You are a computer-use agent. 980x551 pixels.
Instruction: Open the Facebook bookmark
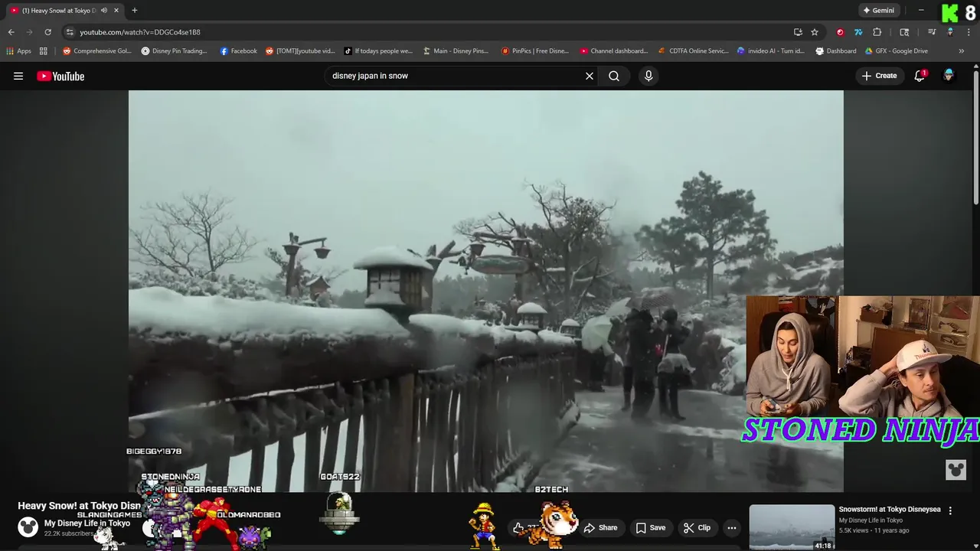pyautogui.click(x=238, y=51)
